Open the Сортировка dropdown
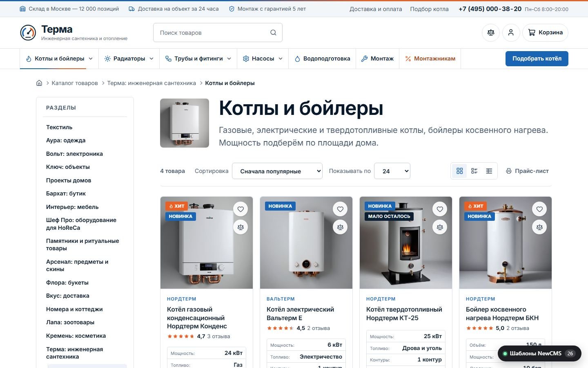 tap(277, 171)
